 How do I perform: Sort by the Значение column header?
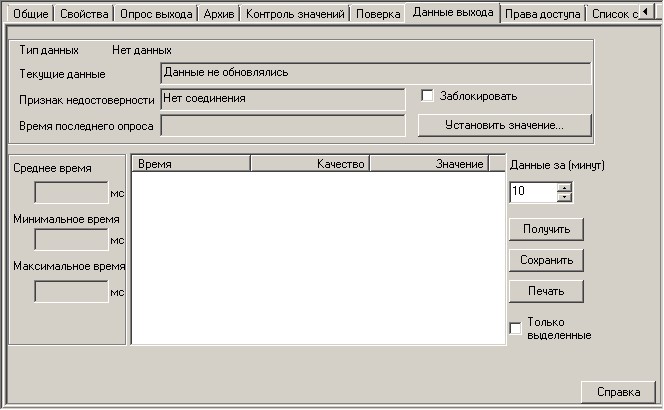coord(429,164)
